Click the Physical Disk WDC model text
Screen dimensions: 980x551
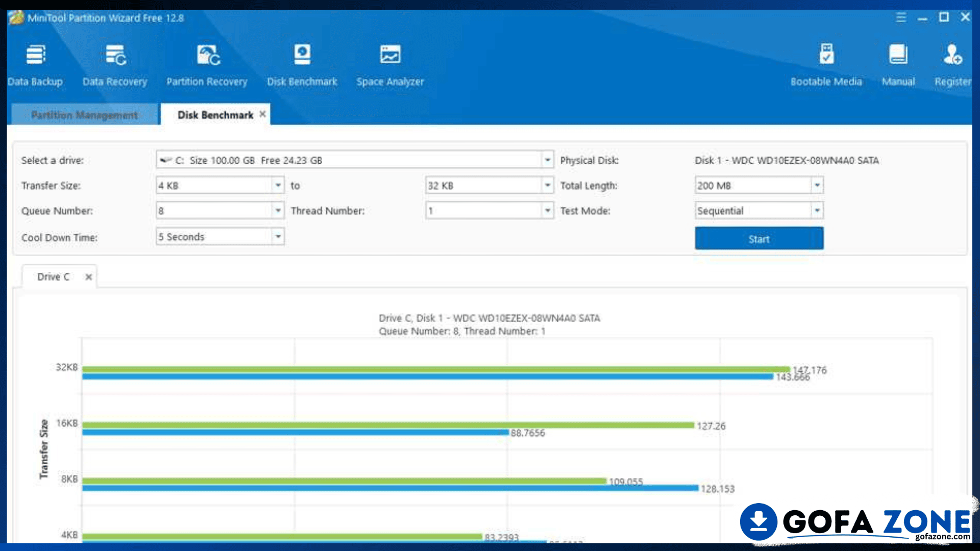(787, 160)
